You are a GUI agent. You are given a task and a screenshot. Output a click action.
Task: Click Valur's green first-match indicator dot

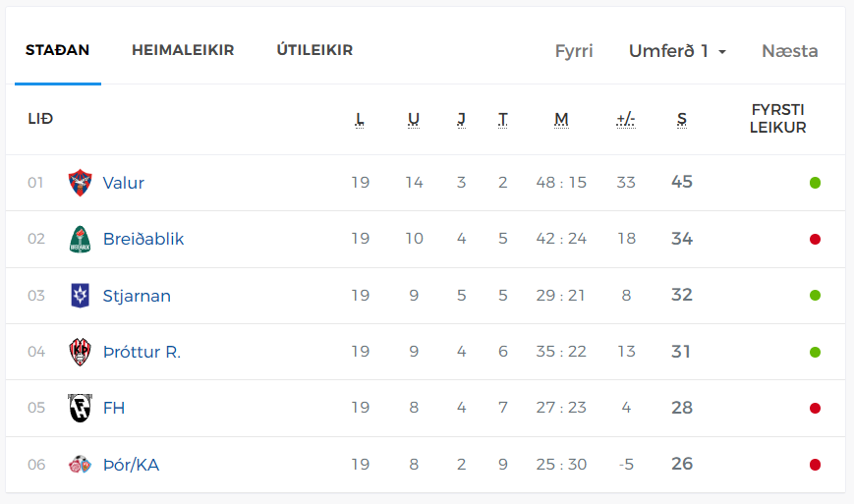tap(815, 183)
